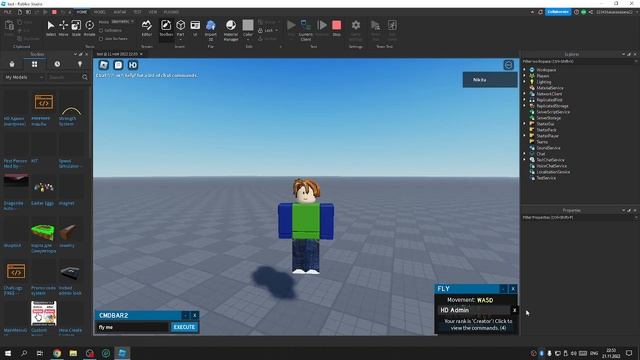
Task: Click the Collaborate button
Action: [x=558, y=12]
